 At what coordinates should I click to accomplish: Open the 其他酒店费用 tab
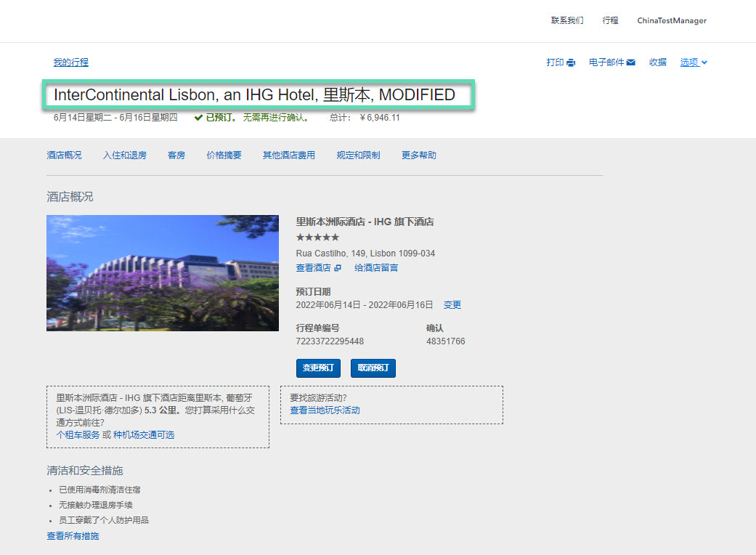coord(289,155)
